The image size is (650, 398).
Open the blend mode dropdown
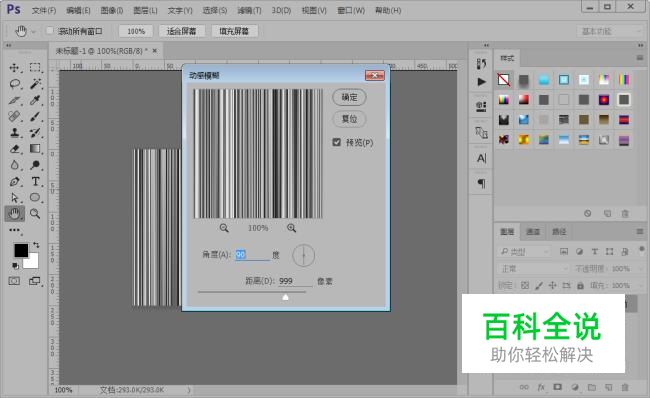pos(534,269)
